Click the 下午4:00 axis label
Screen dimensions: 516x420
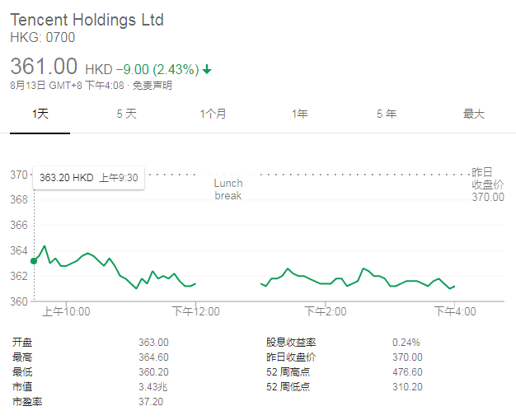click(x=455, y=311)
